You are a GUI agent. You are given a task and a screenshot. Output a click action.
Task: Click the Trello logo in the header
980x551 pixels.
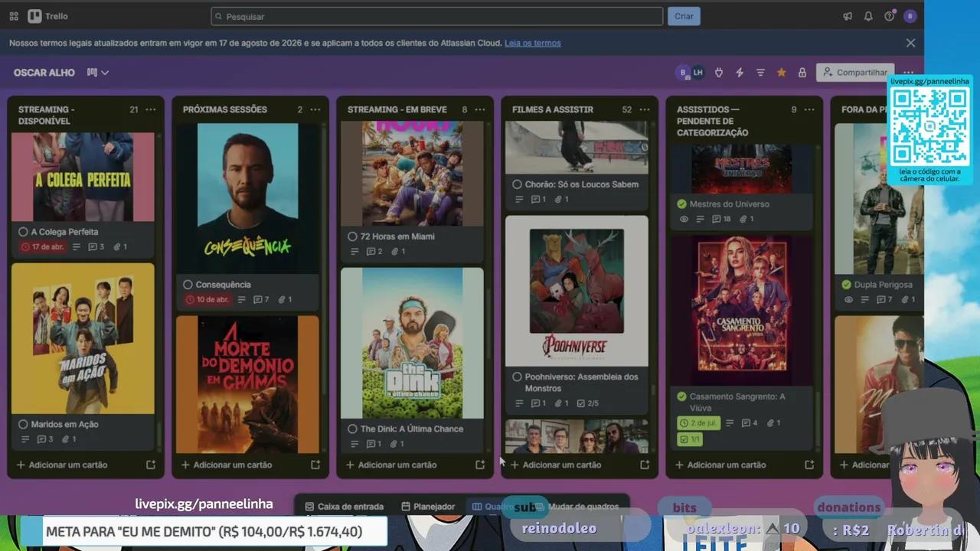(x=47, y=16)
